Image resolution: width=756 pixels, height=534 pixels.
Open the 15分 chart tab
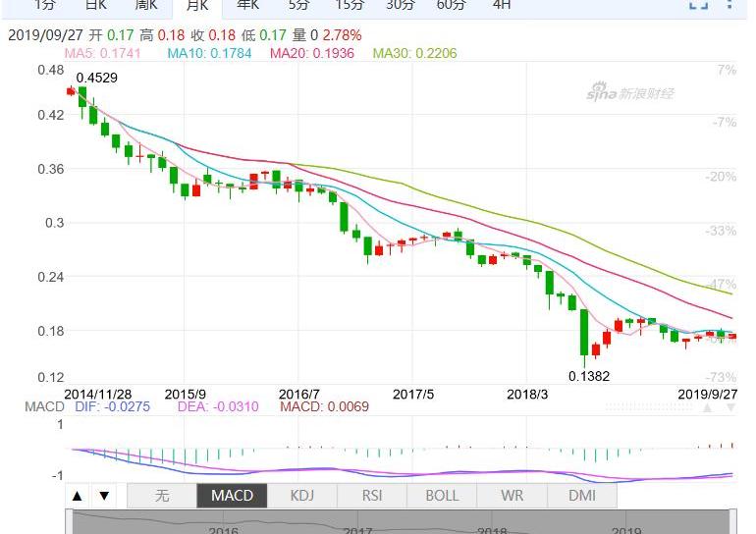coord(350,5)
